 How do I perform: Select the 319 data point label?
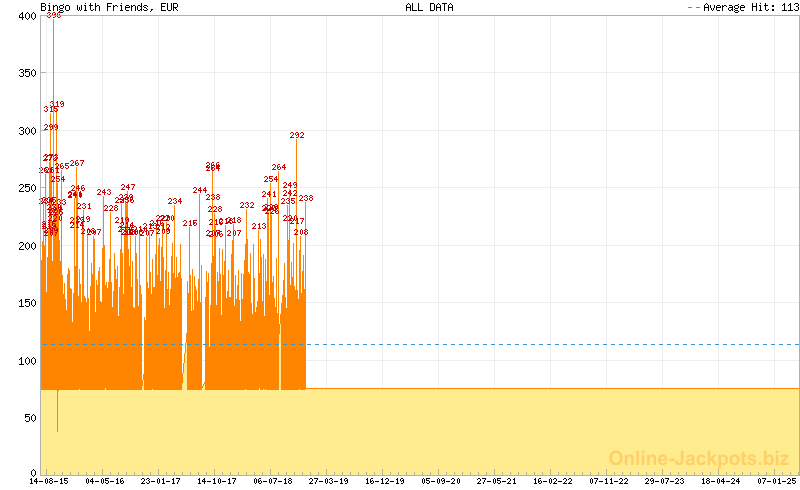coord(57,104)
